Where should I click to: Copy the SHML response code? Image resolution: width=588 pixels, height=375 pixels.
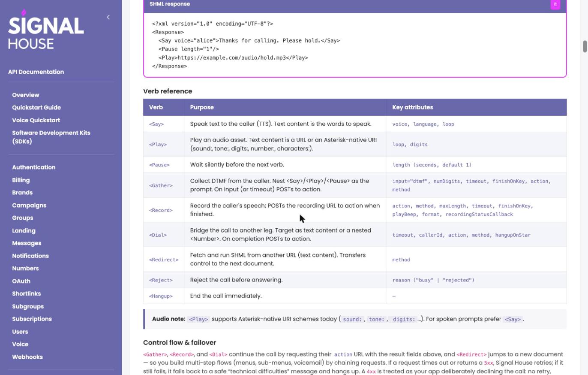click(x=555, y=4)
